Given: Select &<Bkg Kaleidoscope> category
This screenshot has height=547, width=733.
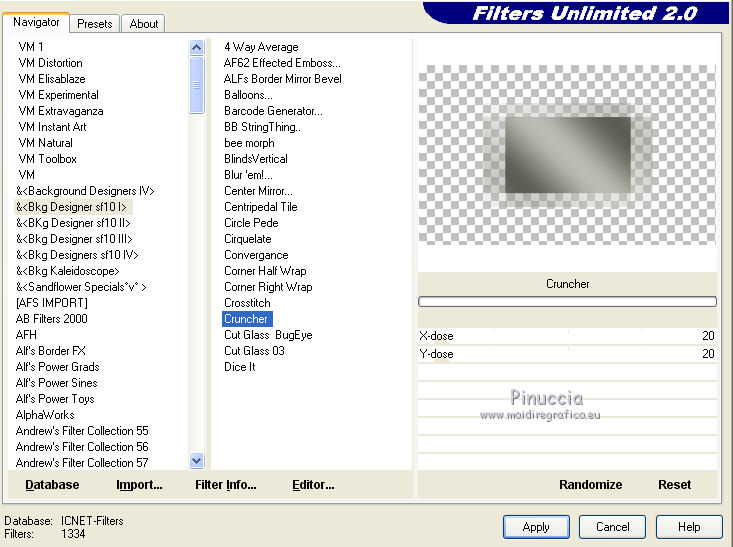Looking at the screenshot, I should click(x=67, y=271).
